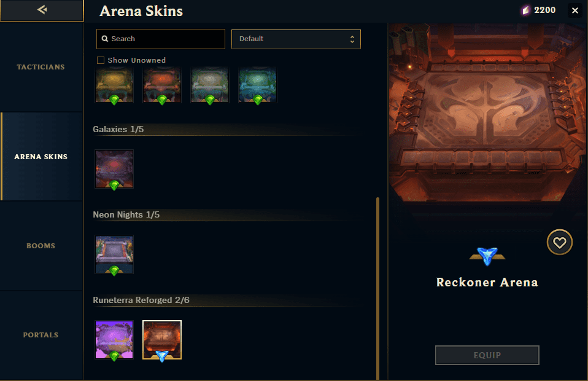Click the purple currency icon next to 2200

526,10
